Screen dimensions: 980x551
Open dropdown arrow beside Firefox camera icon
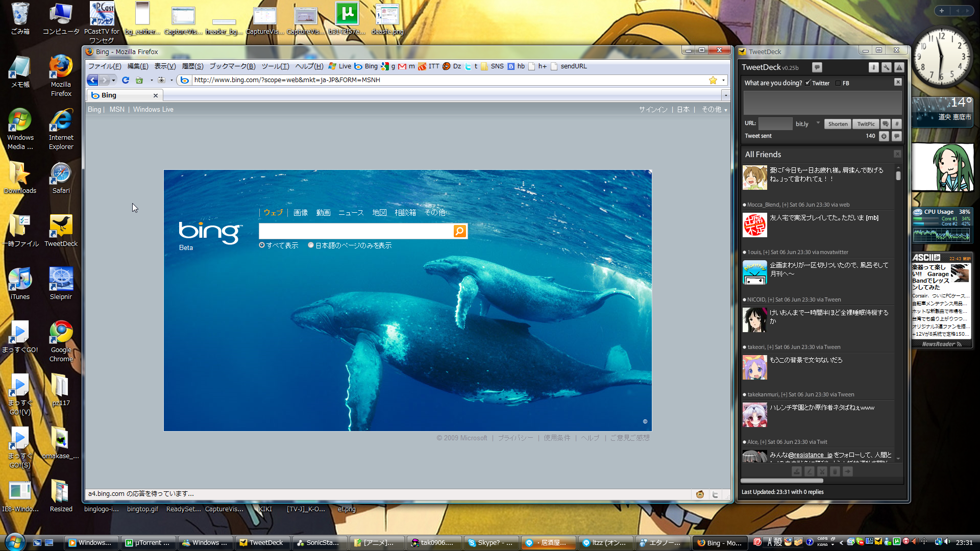[x=171, y=80]
